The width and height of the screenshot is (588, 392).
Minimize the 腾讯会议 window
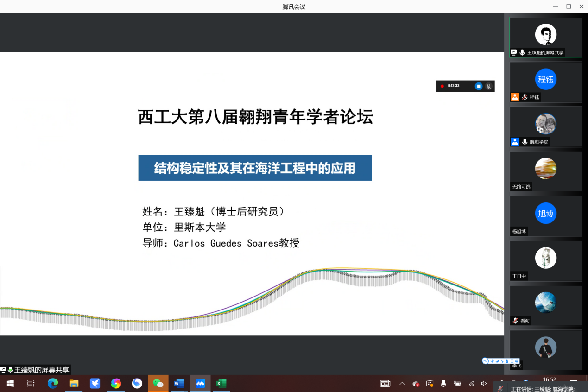[556, 6]
